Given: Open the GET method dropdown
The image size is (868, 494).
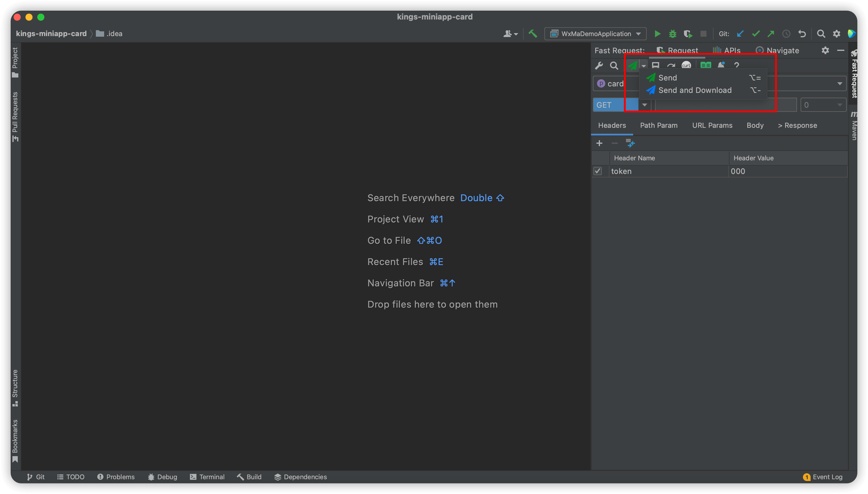Looking at the screenshot, I should pyautogui.click(x=644, y=105).
